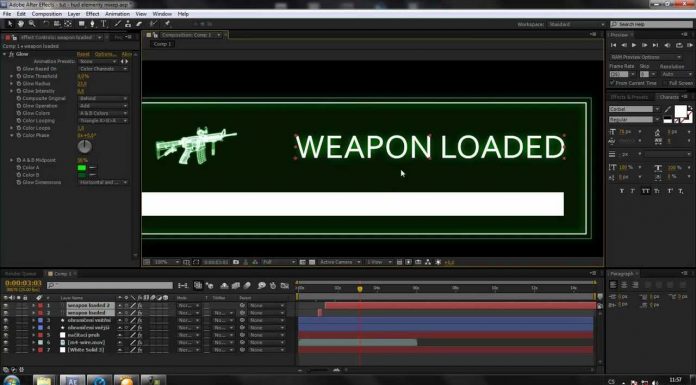Click Color A green swatch
696x385 pixels.
[82, 167]
